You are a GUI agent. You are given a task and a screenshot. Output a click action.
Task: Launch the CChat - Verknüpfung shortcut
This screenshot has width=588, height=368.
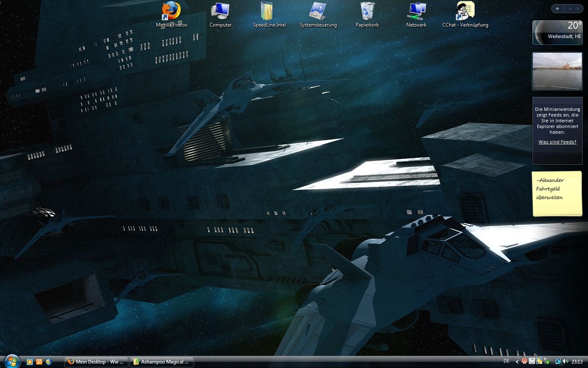point(465,11)
